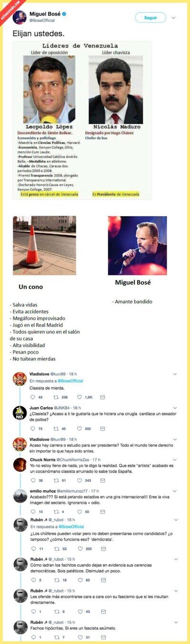Expand options chevron on Juan Carlos's tweet
Image resolution: width=190 pixels, height=644 pixels.
174,408
